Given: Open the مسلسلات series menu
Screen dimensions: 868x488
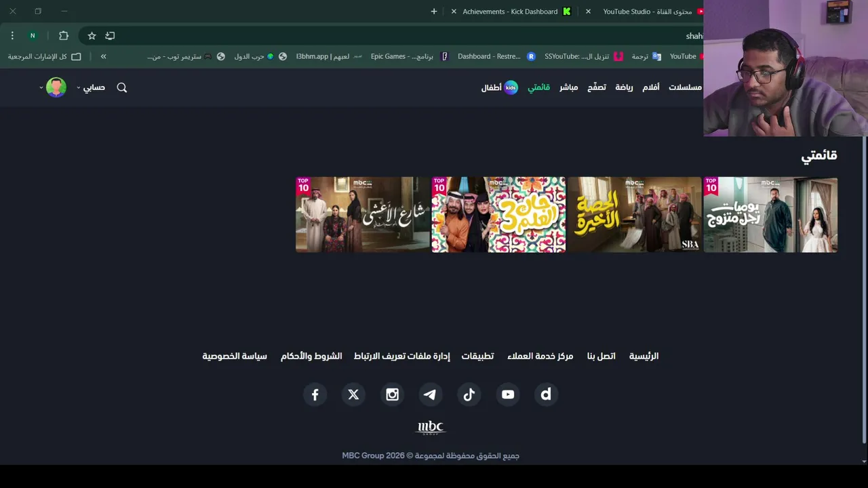Looking at the screenshot, I should 686,87.
